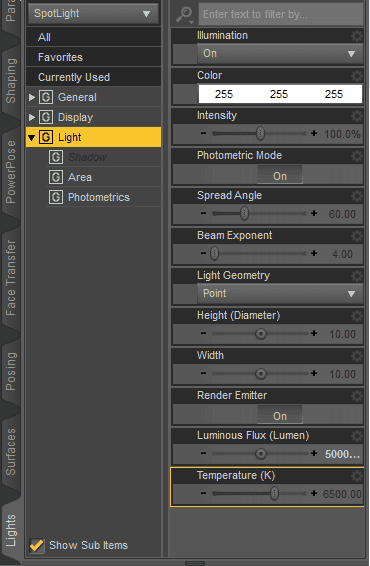370x566 pixels.
Task: Switch to the Lights tab
Action: (11, 531)
